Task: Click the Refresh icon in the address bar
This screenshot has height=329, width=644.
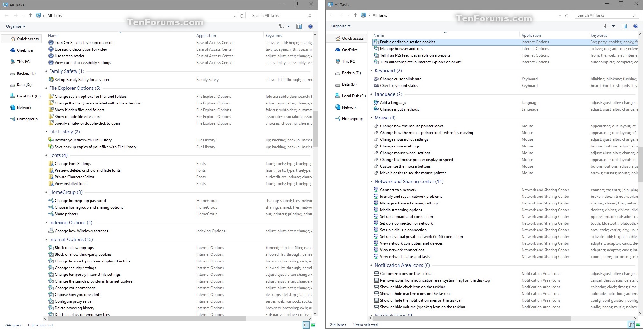Action: pos(241,15)
